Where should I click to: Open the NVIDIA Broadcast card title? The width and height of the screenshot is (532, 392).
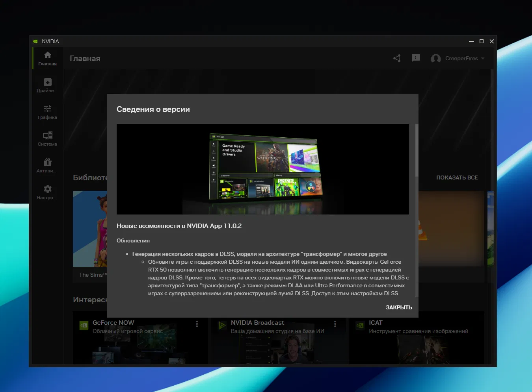coord(257,322)
